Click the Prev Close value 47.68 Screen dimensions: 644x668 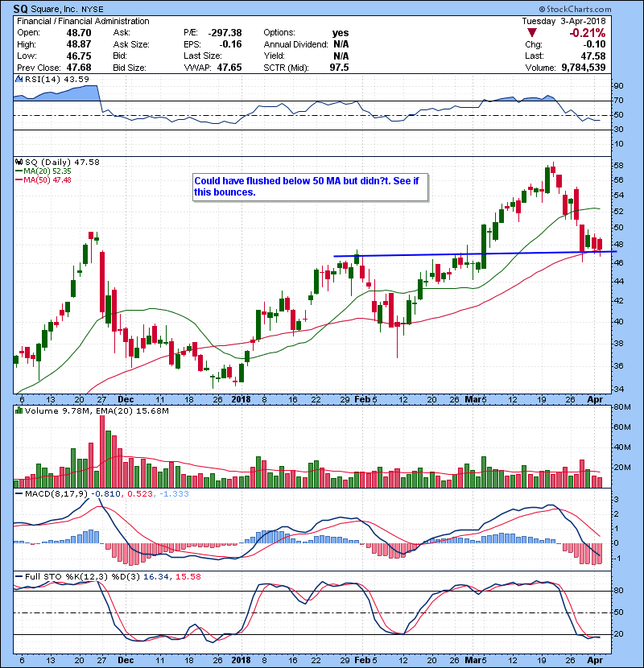click(79, 68)
